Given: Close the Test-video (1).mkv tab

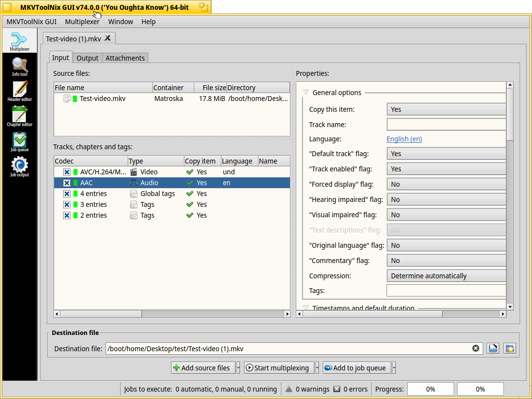Looking at the screenshot, I should (x=107, y=38).
